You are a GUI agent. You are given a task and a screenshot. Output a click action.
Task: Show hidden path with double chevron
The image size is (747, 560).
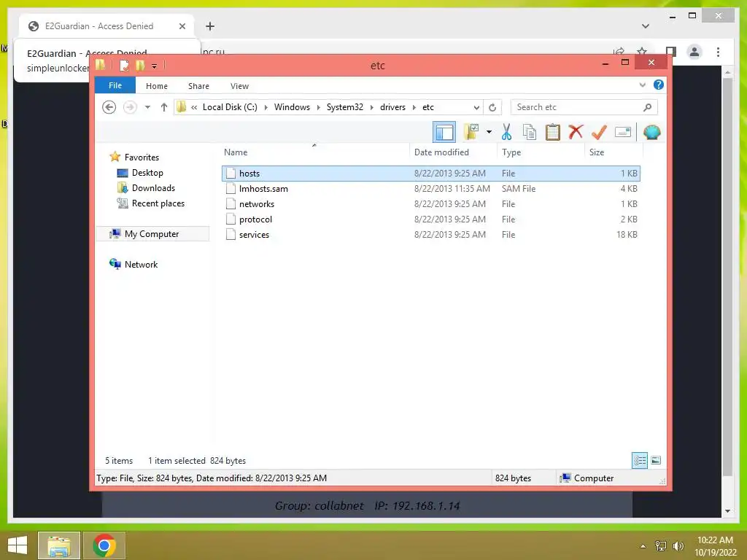(x=194, y=108)
